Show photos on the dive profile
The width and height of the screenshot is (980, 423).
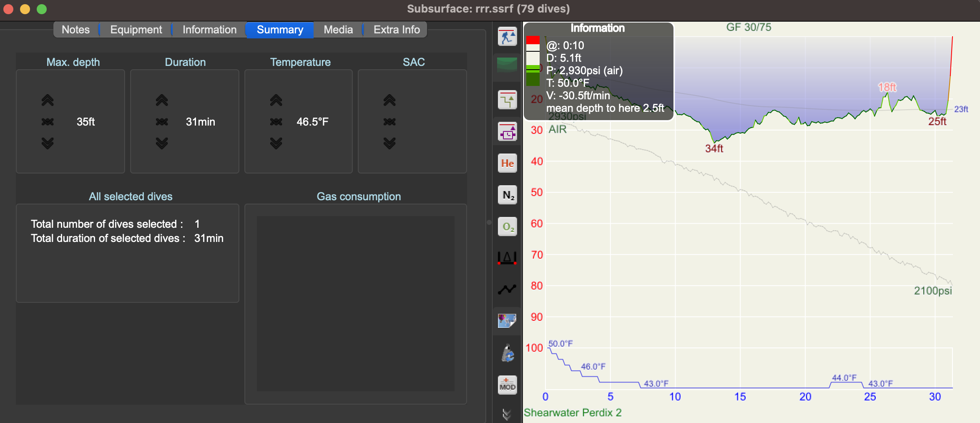point(507,321)
